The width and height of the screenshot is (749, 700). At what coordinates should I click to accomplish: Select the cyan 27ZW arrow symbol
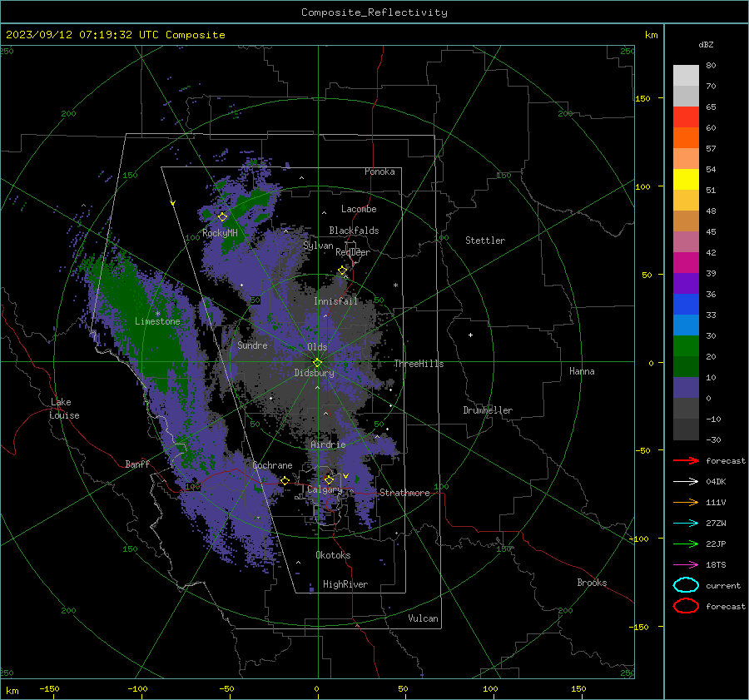[686, 524]
